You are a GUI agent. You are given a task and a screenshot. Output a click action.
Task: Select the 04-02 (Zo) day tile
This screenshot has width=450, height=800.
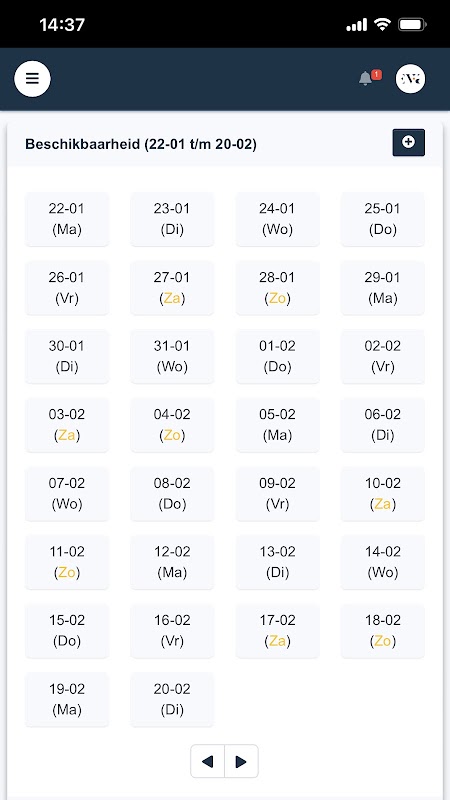pyautogui.click(x=172, y=425)
